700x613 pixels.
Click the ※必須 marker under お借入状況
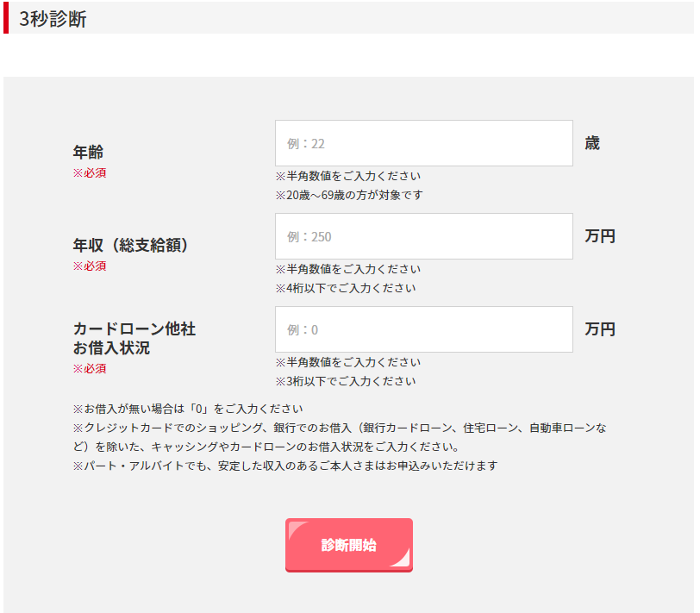[90, 368]
